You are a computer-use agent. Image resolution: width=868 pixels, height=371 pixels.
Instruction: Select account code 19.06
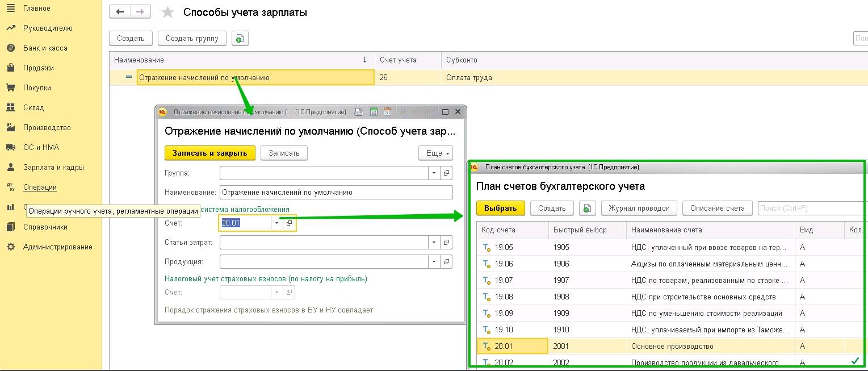click(504, 264)
